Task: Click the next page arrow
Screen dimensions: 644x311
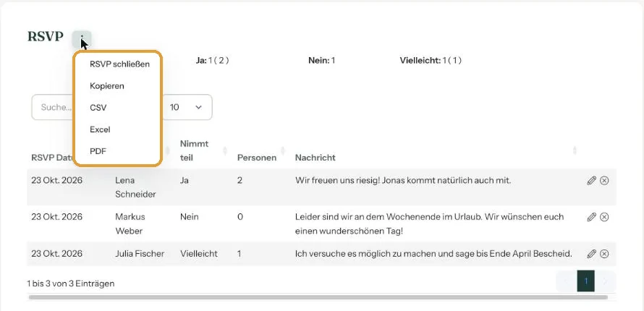Action: (605, 281)
